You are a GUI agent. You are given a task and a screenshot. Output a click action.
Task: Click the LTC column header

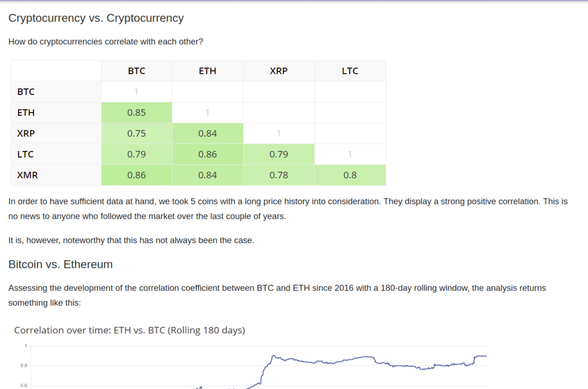pos(350,71)
